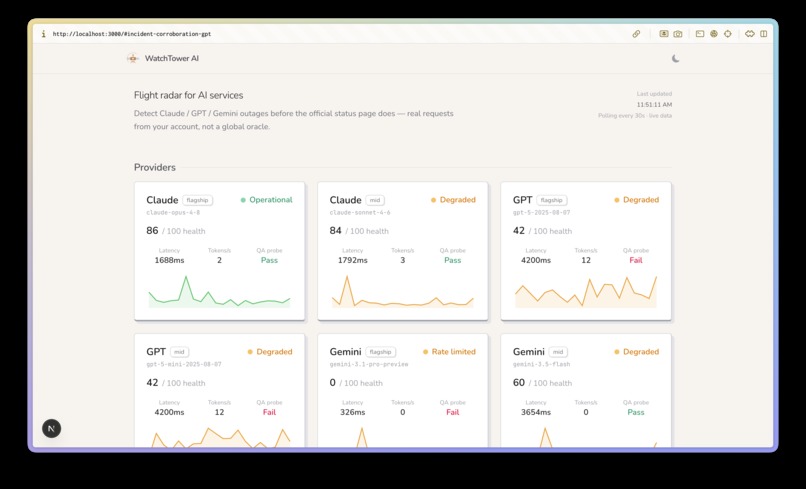Click the Last updated label
The height and width of the screenshot is (489, 806).
point(654,94)
